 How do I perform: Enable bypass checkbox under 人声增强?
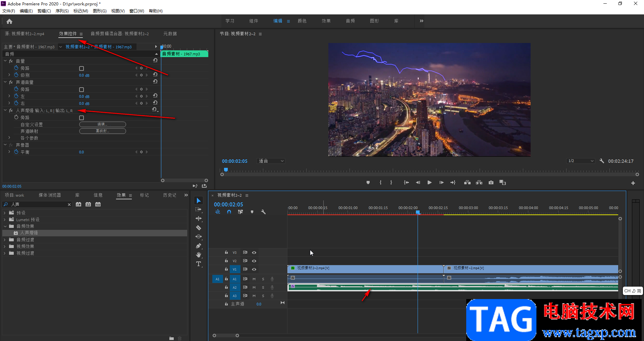82,118
